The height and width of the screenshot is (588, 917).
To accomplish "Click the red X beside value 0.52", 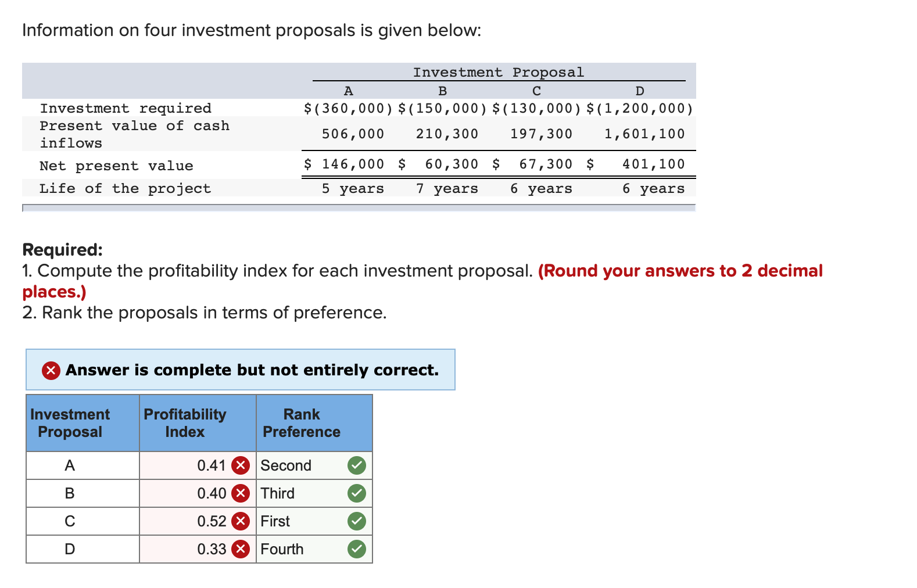I will [239, 521].
